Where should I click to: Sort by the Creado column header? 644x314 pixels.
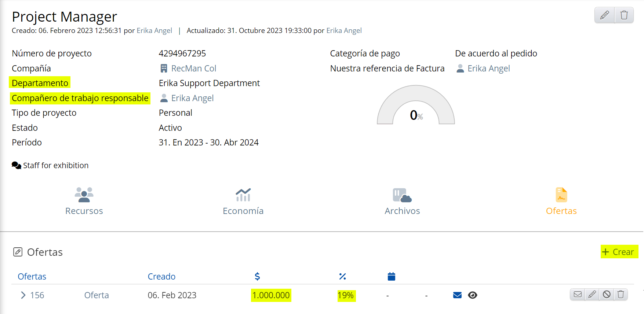161,277
